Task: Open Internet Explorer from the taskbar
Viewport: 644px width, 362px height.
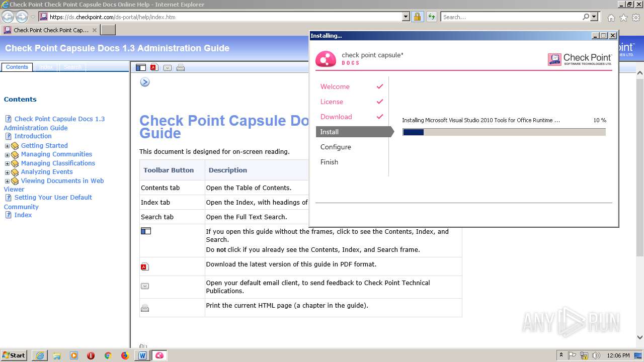Action: tap(40, 355)
